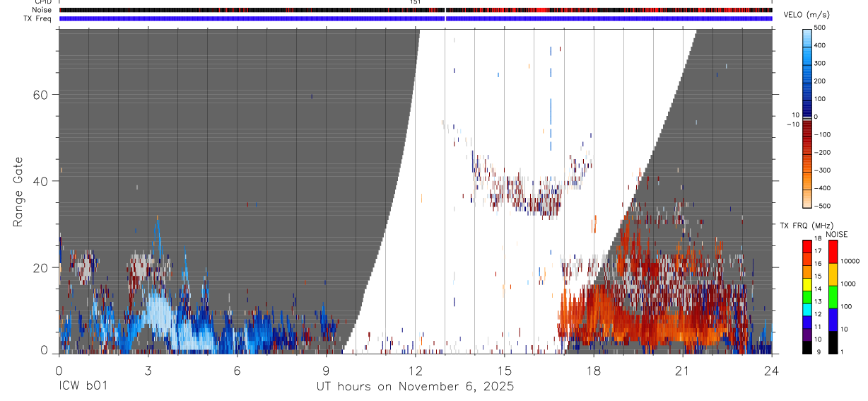Screen dimensions: 868x401
Task: Click the x-axis '18' hour tick below the plot
Action: coord(593,370)
